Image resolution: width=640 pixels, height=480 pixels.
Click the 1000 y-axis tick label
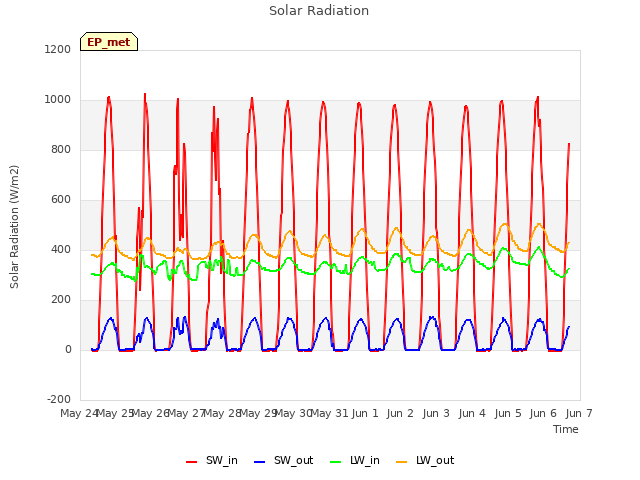pos(58,100)
